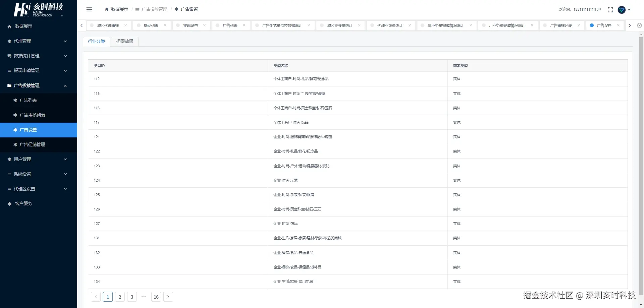The height and width of the screenshot is (308, 644).
Task: Click the 数据展示 breadcrumb link
Action: pyautogui.click(x=116, y=9)
